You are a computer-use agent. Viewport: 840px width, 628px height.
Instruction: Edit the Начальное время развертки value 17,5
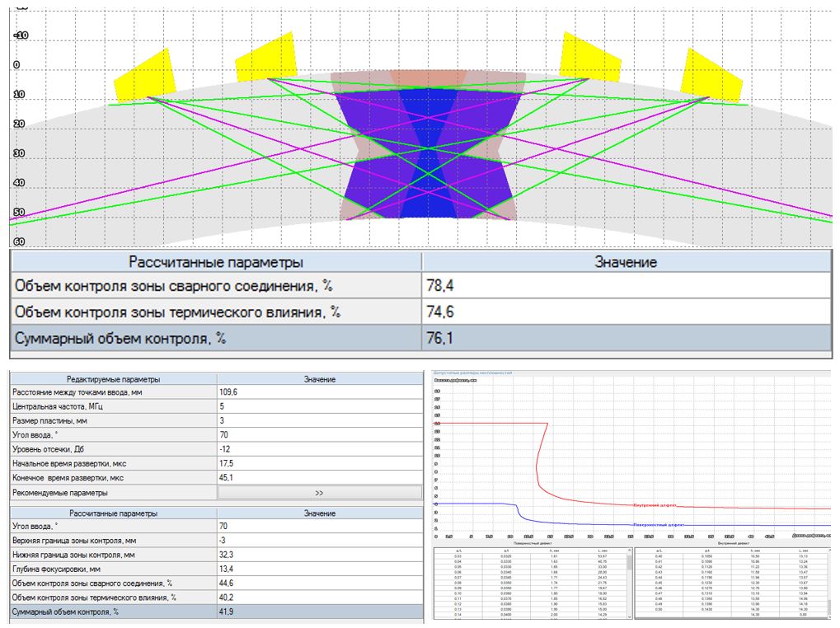click(319, 463)
